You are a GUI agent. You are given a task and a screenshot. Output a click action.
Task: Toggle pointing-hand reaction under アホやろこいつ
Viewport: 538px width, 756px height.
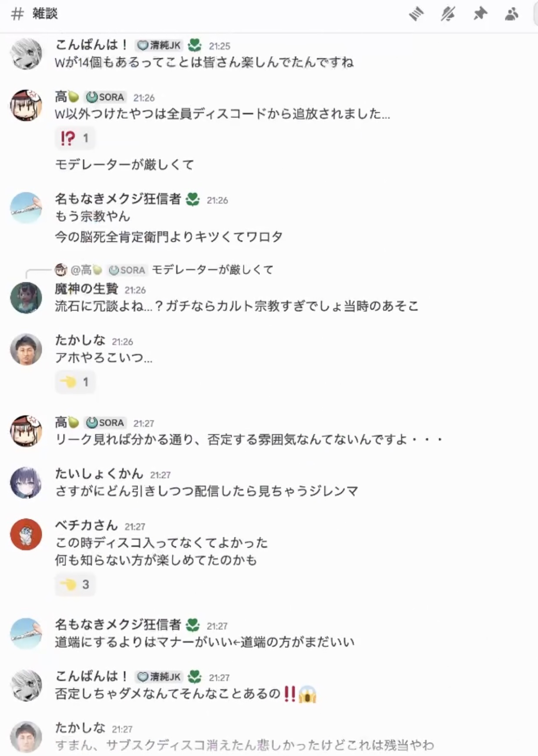coord(75,382)
